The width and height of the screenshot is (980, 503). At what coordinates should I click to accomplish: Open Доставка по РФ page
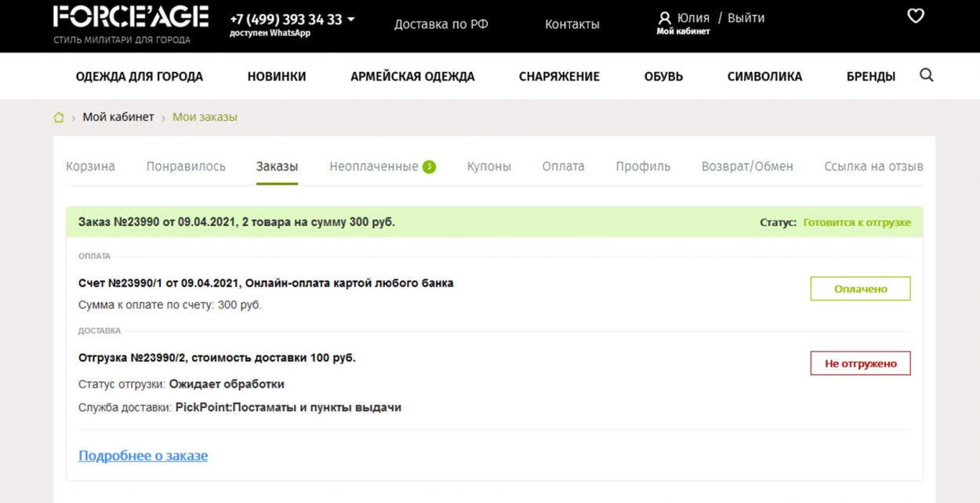click(x=441, y=24)
